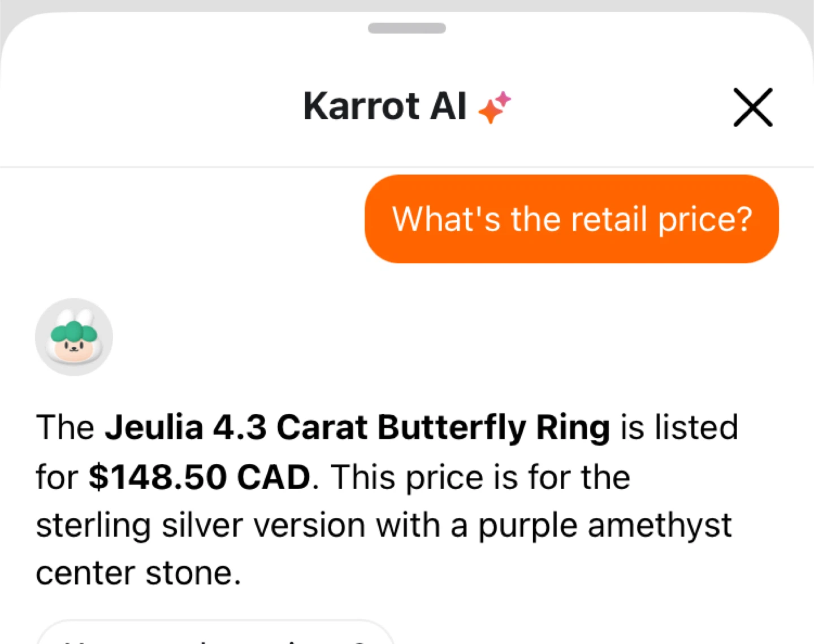Click "This price is for the" sentence start

point(480,477)
